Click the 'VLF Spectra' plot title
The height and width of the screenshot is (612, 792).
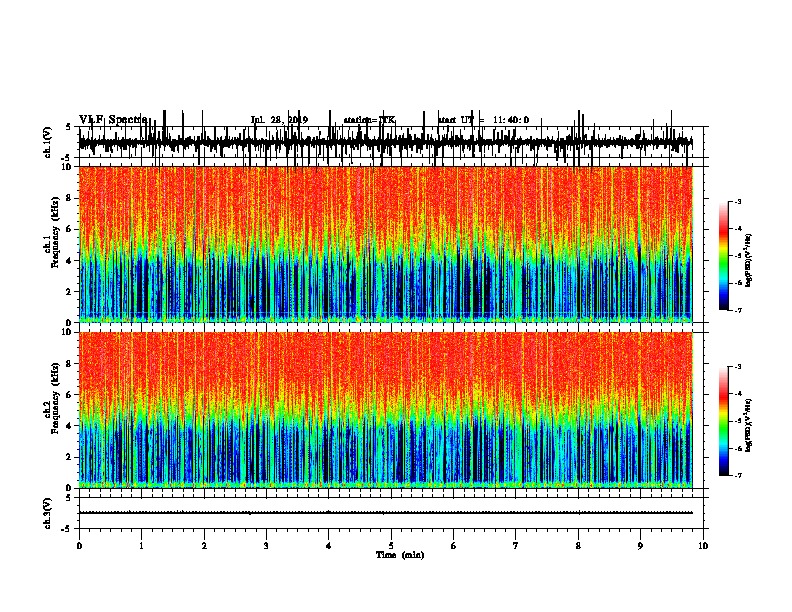(113, 120)
